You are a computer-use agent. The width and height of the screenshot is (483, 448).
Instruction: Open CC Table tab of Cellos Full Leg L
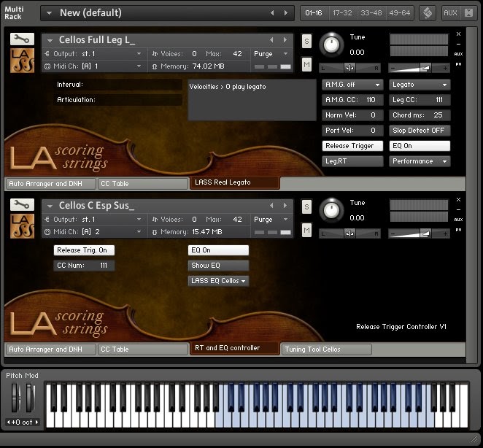pyautogui.click(x=142, y=184)
